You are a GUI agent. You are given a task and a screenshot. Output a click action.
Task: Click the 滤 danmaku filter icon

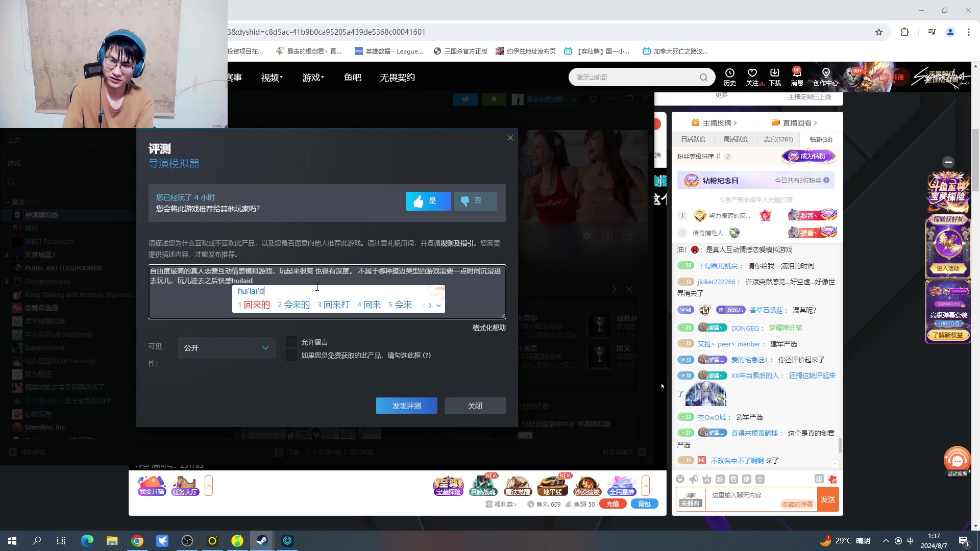coord(819,479)
